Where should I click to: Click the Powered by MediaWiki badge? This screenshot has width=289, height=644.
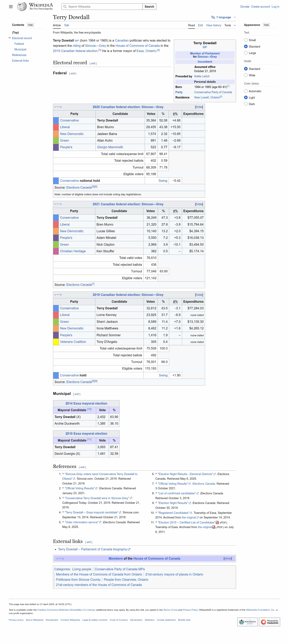pos(269,622)
